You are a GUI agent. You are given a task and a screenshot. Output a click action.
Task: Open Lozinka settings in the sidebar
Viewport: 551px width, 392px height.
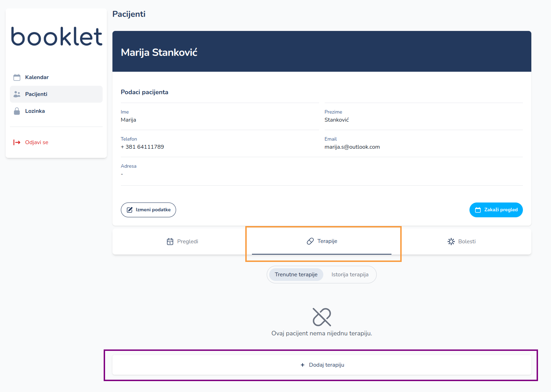pyautogui.click(x=35, y=111)
